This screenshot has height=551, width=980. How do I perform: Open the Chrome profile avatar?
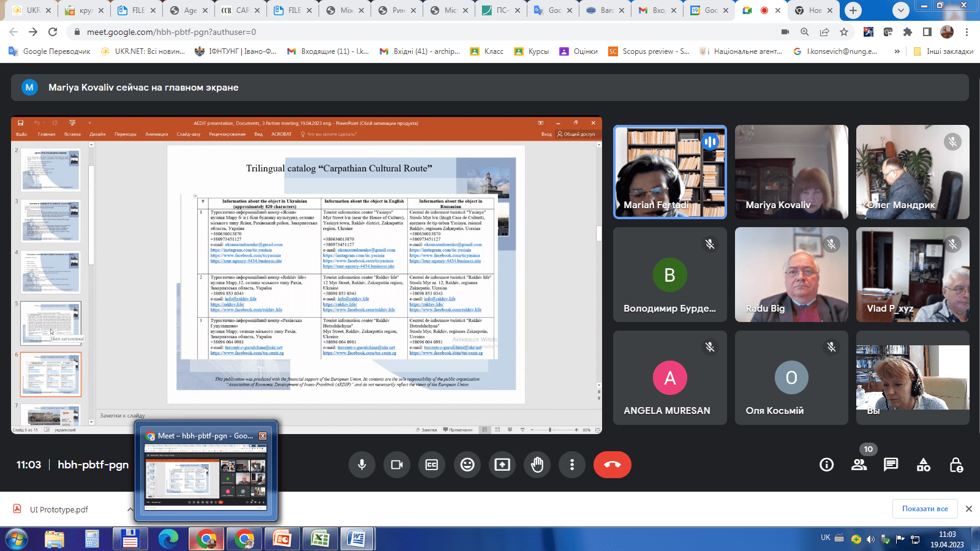coord(947,32)
